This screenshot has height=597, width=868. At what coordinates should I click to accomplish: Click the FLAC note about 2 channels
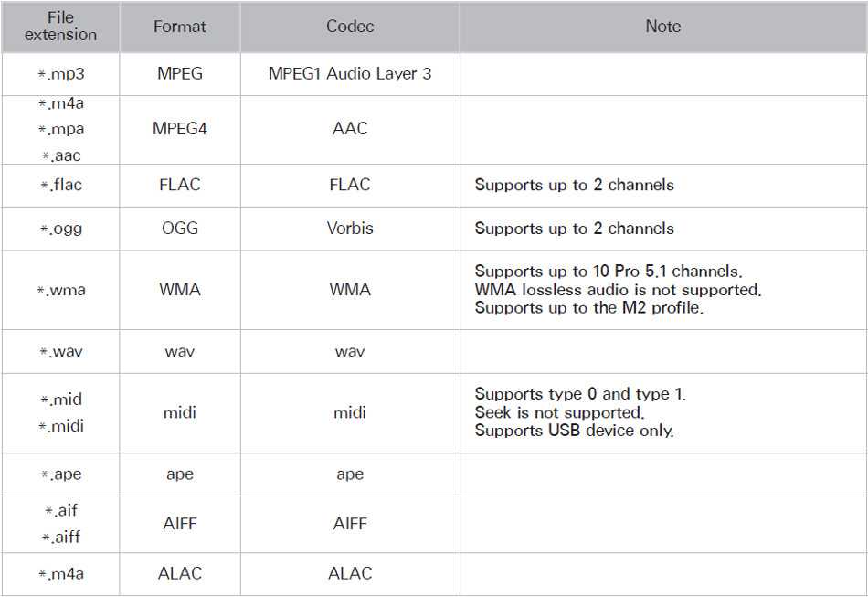pyautogui.click(x=574, y=185)
